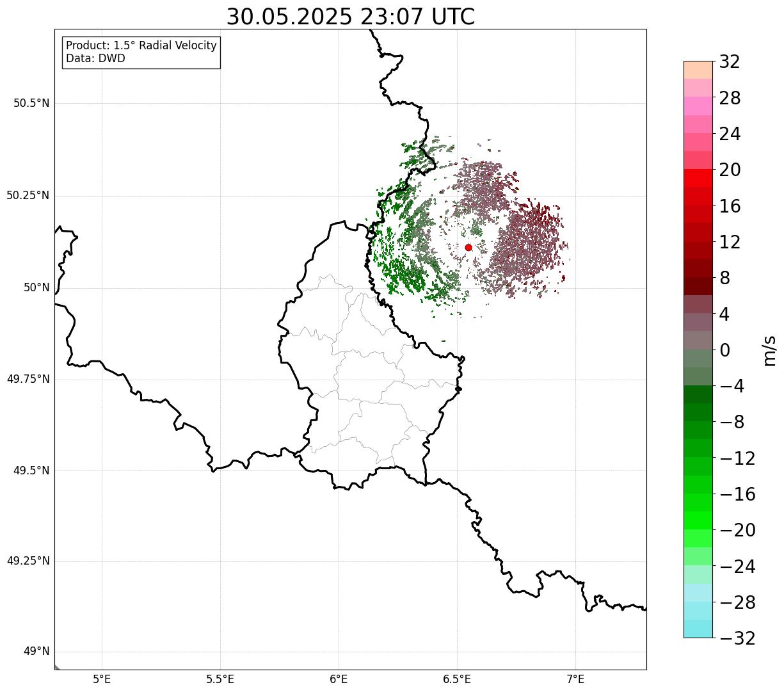Click the colorbar value 0
Screen dimensions: 784x692
724,350
